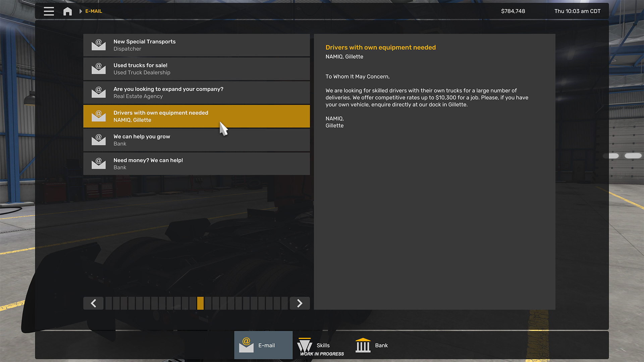Open the hamburger main menu
644x362 pixels.
point(49,11)
